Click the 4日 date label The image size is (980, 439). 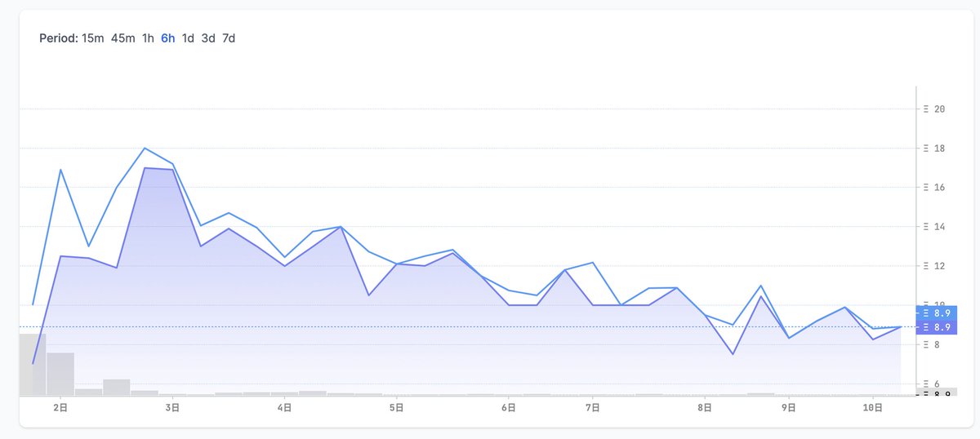285,406
